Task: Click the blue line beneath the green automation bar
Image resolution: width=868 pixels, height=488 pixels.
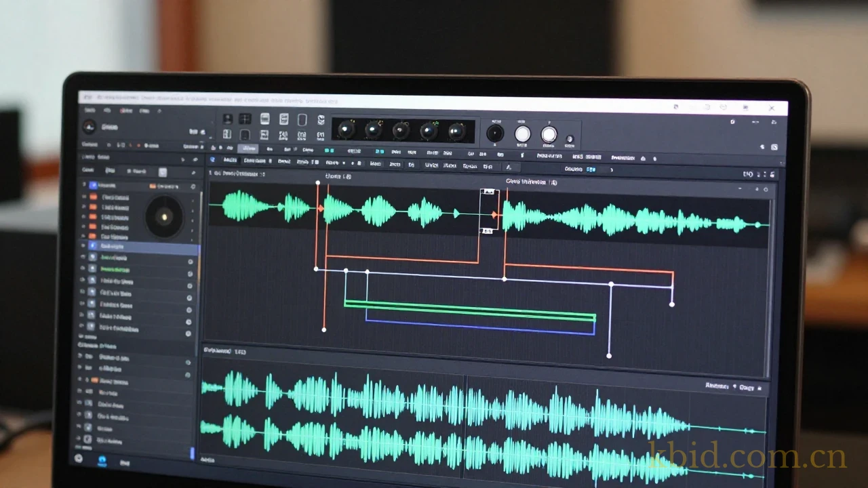Action: coord(480,327)
